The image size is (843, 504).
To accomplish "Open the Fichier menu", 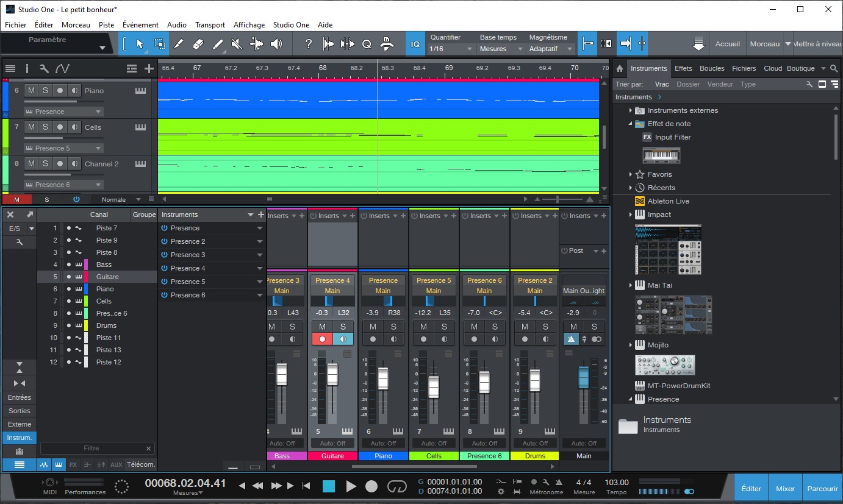I will [x=16, y=25].
